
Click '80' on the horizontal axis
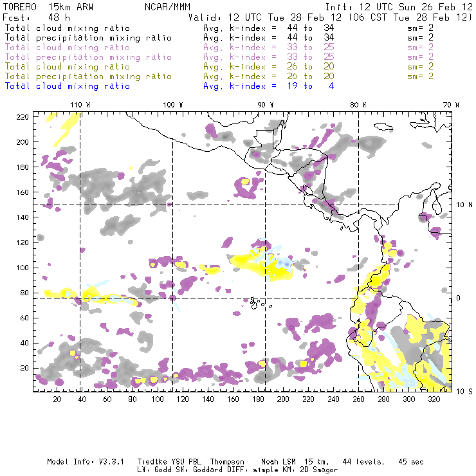(133, 399)
